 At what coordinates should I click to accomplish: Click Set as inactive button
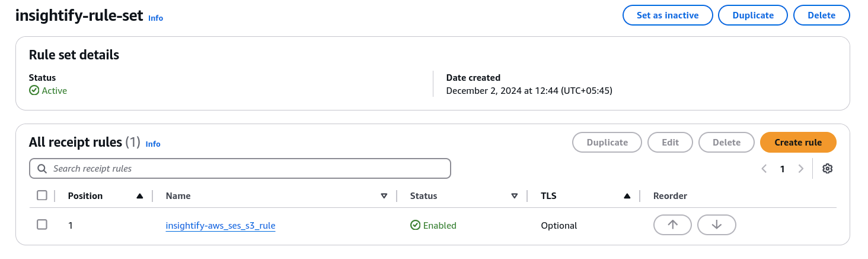667,15
